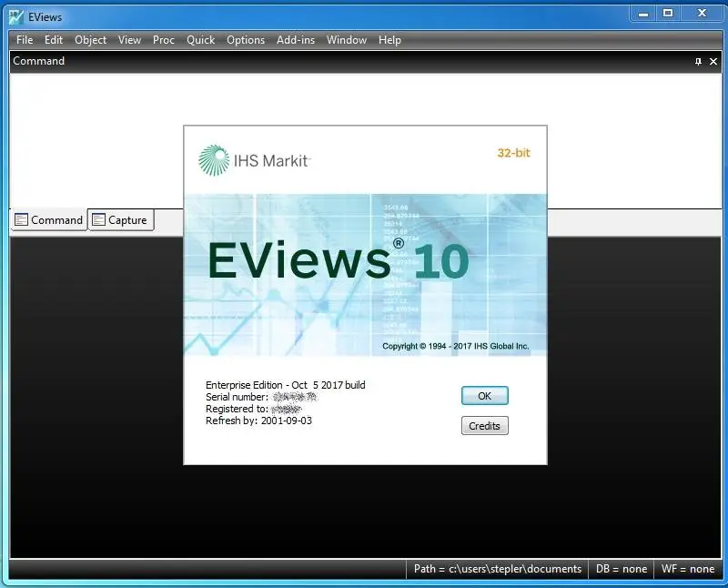
Task: Open the Options menu
Action: click(246, 40)
